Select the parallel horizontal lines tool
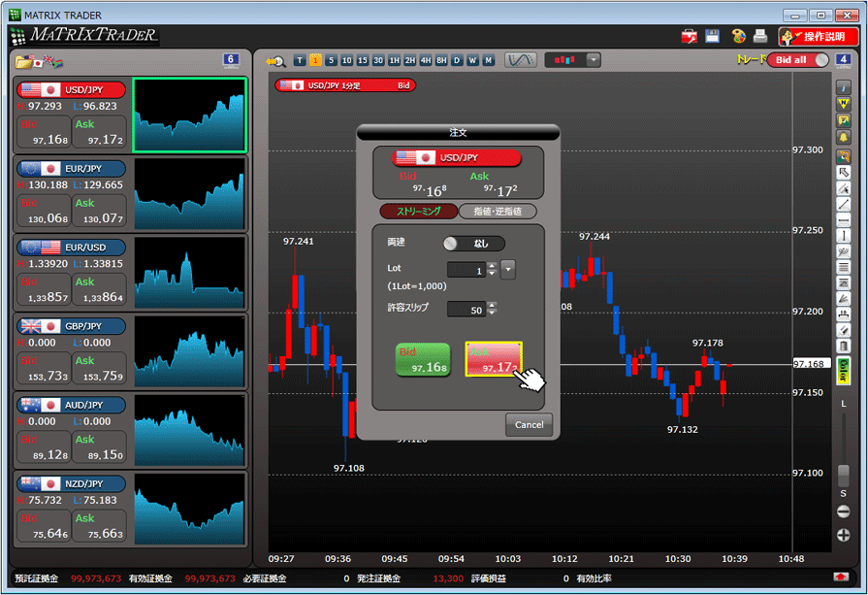Viewport: 868px width, 595px height. (843, 268)
